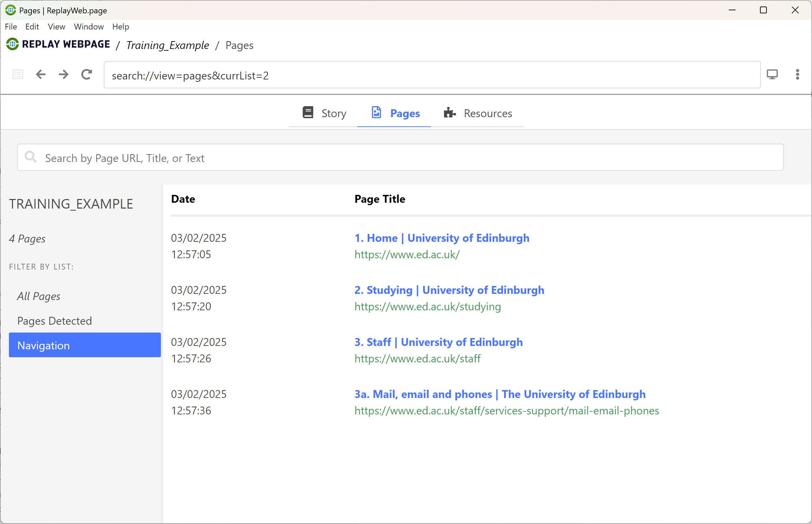Click the TRAINING_EXAMPLE sidebar heading
The image size is (812, 524).
(71, 204)
